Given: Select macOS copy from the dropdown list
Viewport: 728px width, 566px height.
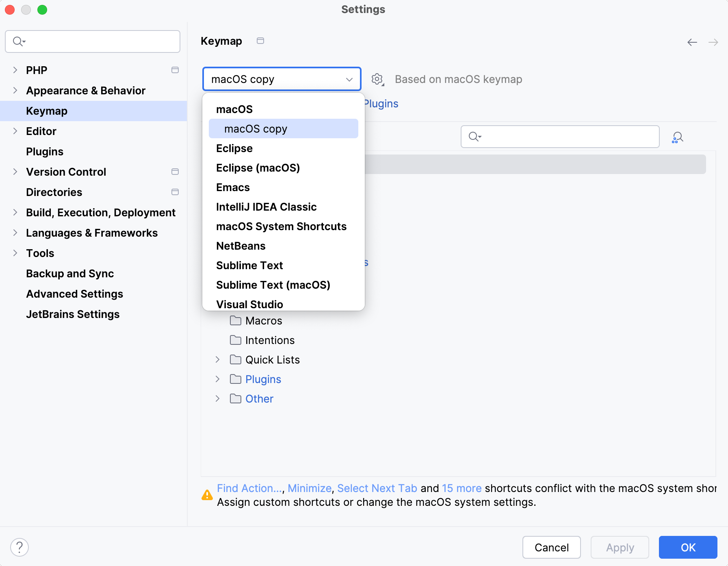Looking at the screenshot, I should (x=255, y=128).
